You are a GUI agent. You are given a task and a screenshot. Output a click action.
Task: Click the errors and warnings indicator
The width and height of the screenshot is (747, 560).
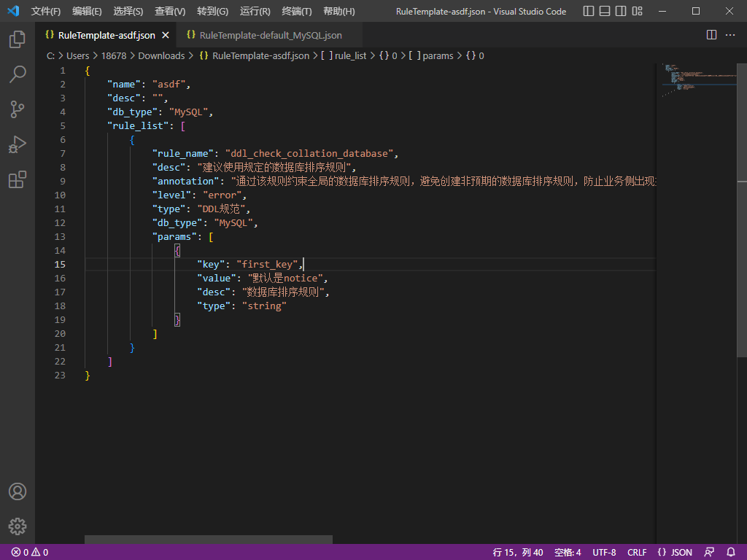26,553
